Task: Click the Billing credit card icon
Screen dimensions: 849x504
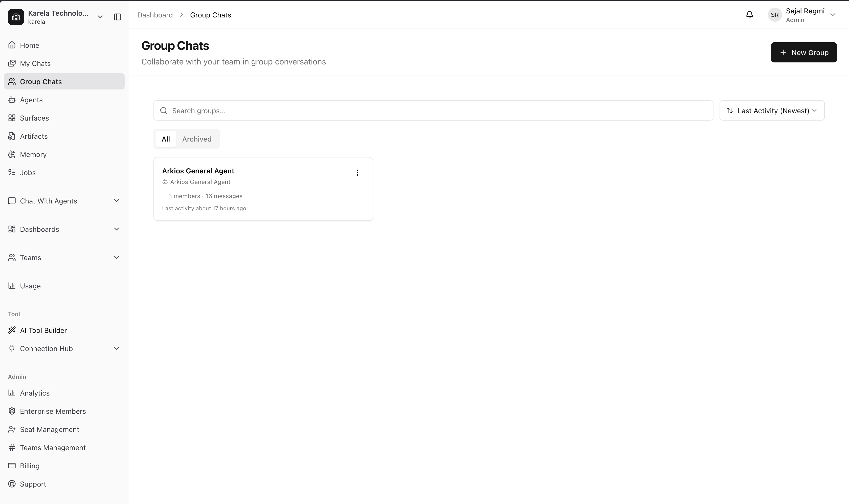Action: point(12,466)
